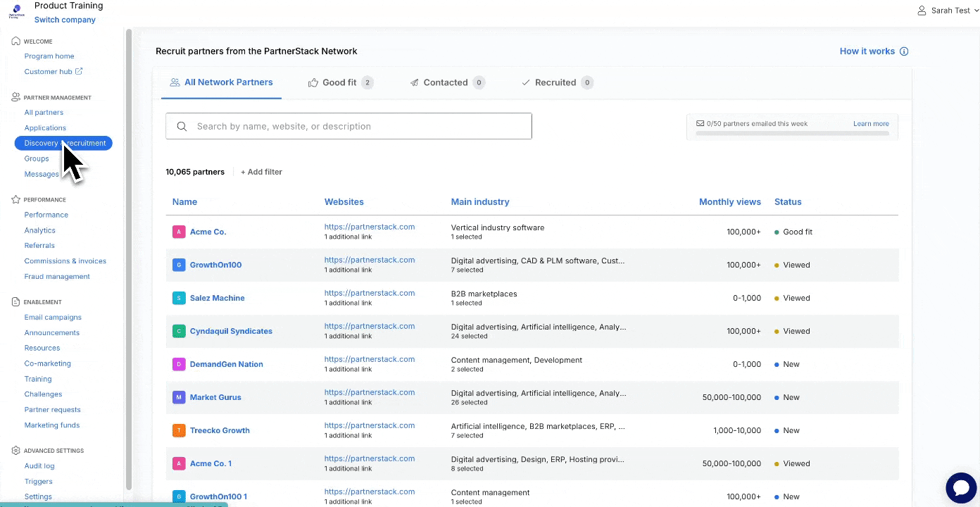
Task: Open Marketing funds in sidebar
Action: pyautogui.click(x=52, y=425)
